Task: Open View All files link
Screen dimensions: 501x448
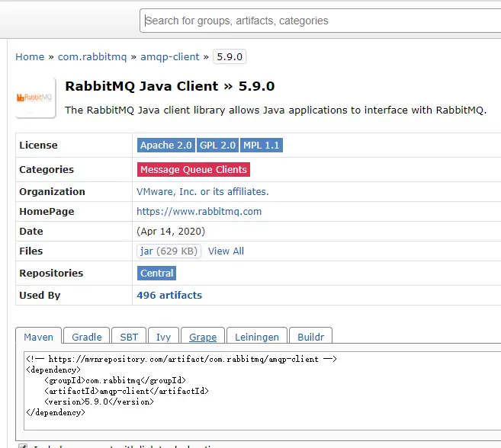Action: click(226, 251)
